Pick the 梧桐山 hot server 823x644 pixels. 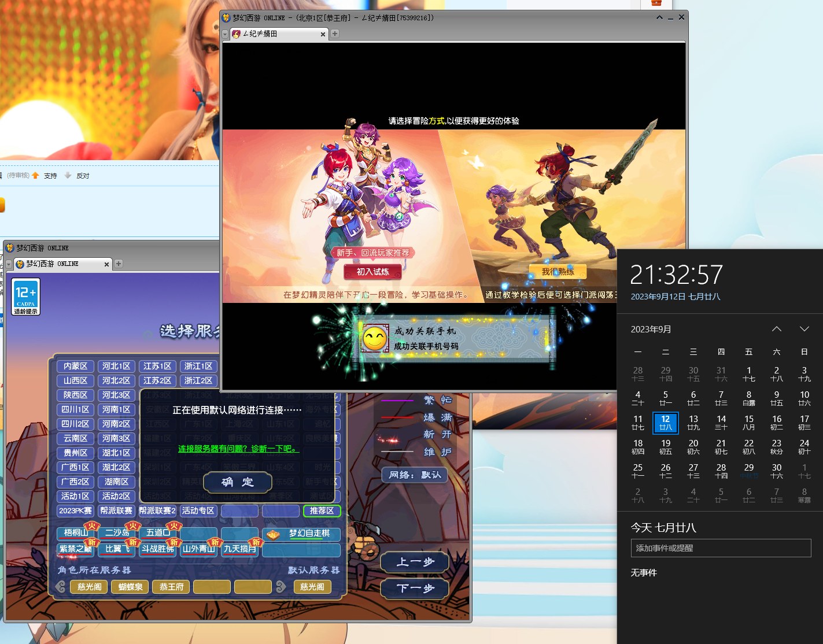[76, 533]
